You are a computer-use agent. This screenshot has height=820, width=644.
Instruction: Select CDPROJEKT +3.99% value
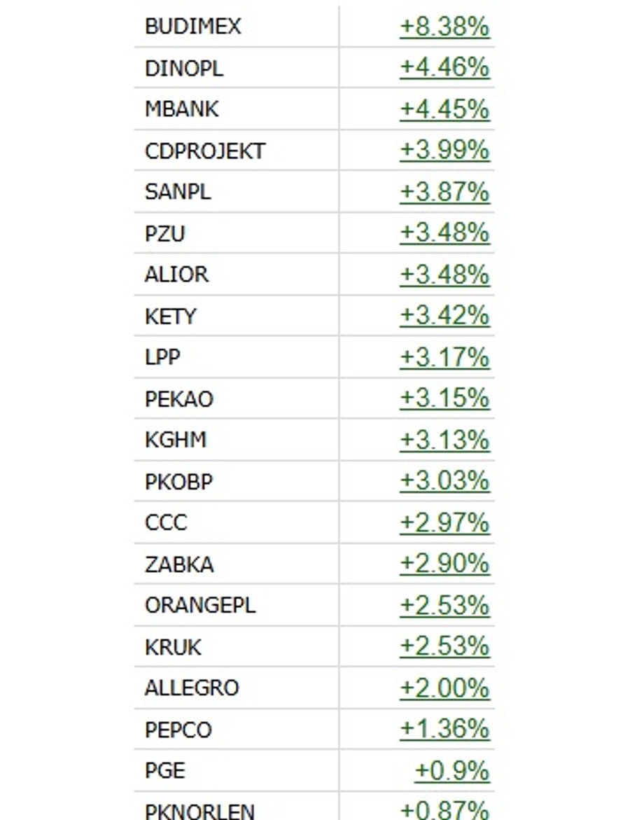click(x=444, y=151)
